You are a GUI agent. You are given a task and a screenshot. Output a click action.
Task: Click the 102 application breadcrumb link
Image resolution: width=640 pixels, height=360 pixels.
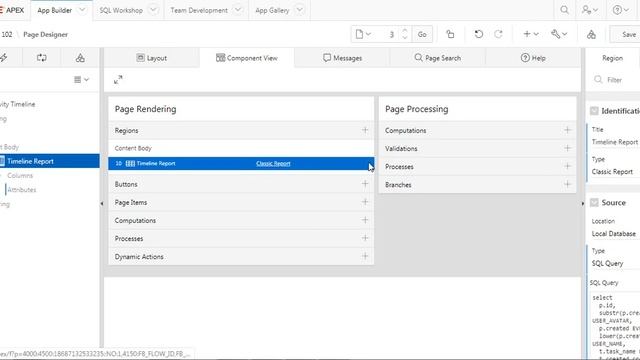[x=7, y=35]
